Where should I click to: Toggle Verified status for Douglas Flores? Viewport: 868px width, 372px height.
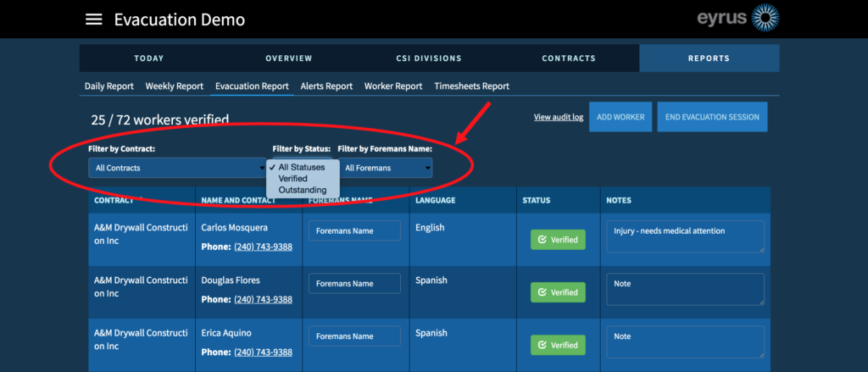point(558,292)
